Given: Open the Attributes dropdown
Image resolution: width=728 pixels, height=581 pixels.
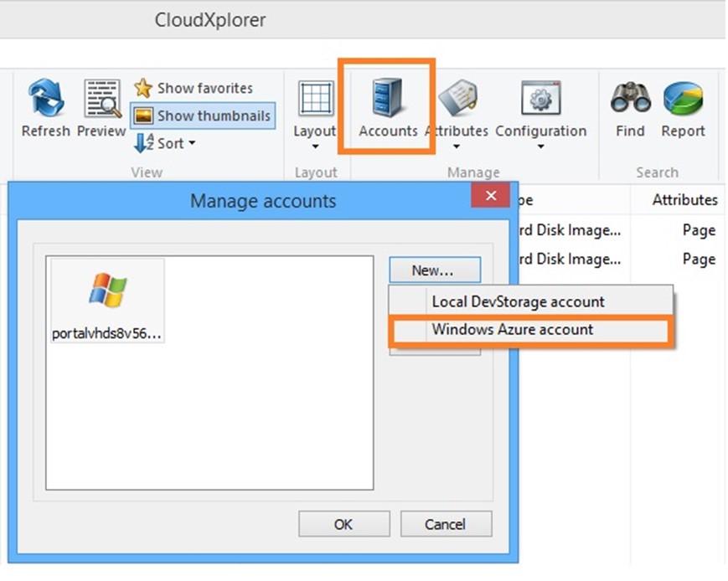Looking at the screenshot, I should tap(457, 114).
